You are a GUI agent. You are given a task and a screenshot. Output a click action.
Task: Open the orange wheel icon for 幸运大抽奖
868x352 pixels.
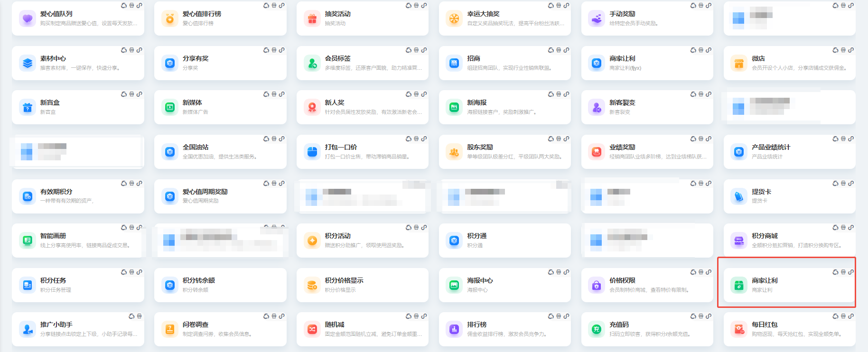(x=455, y=19)
